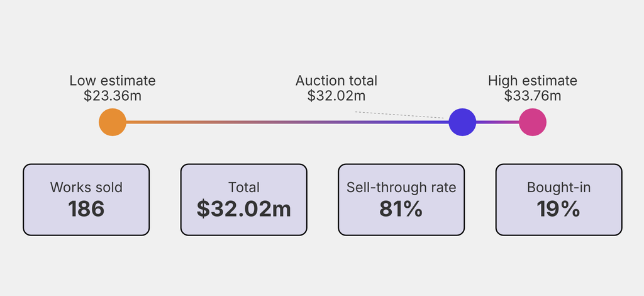Select the blue Auction total marker dot
The image size is (644, 296).
pos(462,122)
